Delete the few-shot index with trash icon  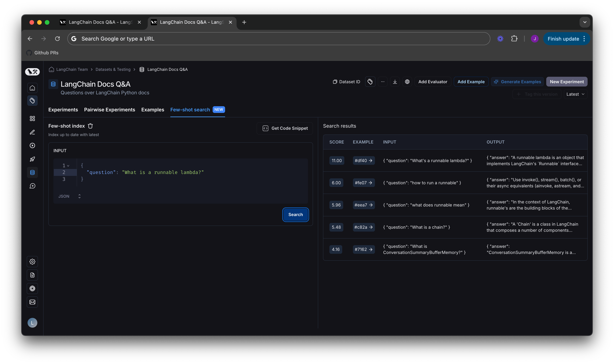[x=90, y=126]
